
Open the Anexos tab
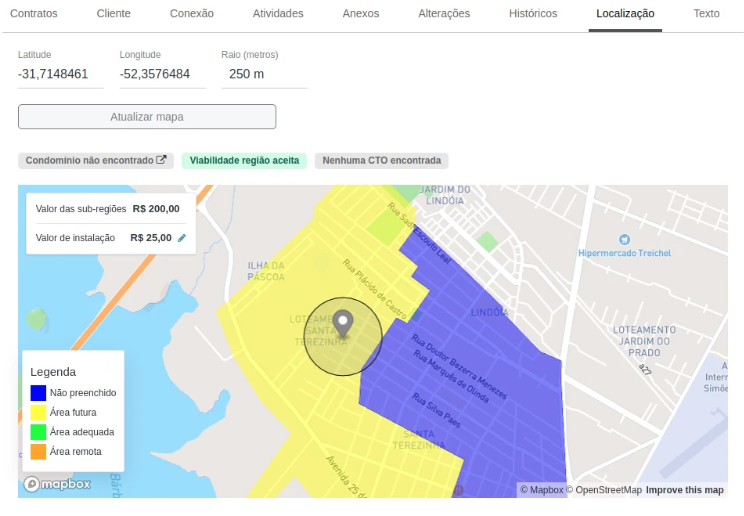pos(361,13)
